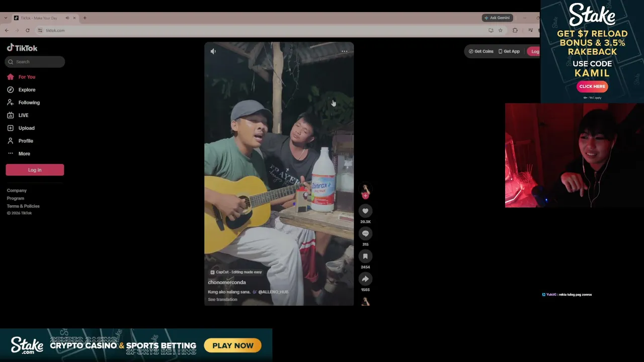Open the Terms & Policies link
The image size is (644, 362).
[23, 206]
